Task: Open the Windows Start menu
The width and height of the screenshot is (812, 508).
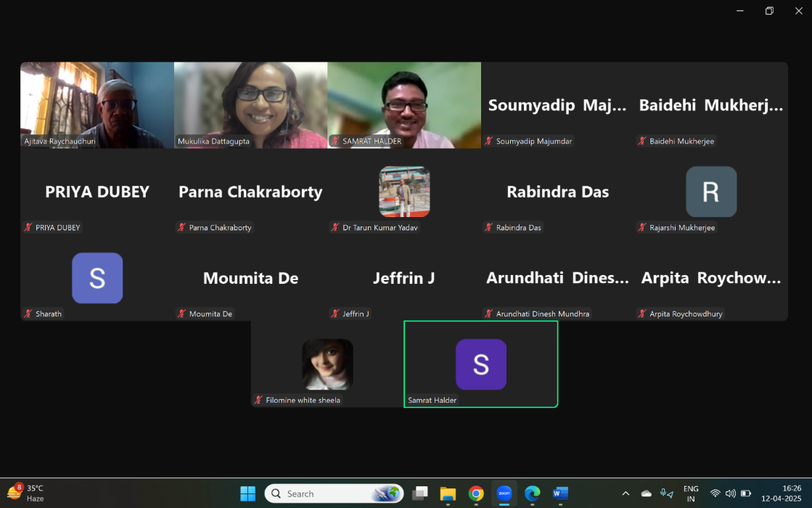Action: [248, 493]
